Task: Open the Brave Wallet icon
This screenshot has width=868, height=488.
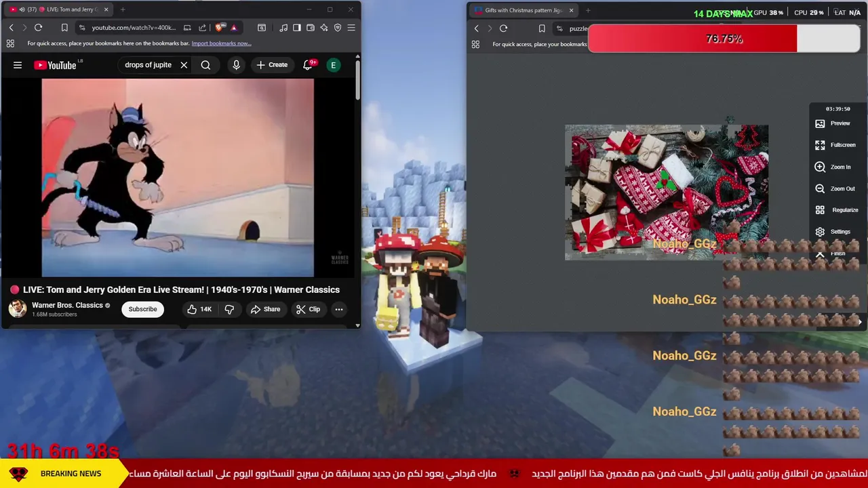Action: tap(311, 28)
